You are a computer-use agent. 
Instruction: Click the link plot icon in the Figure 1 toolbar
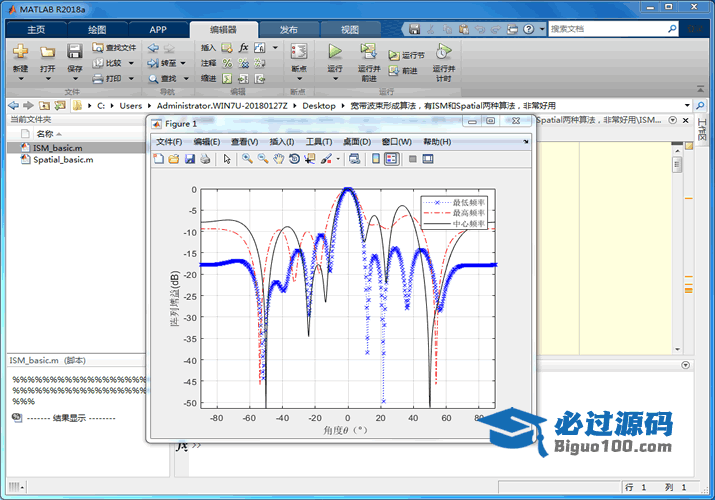tap(354, 159)
